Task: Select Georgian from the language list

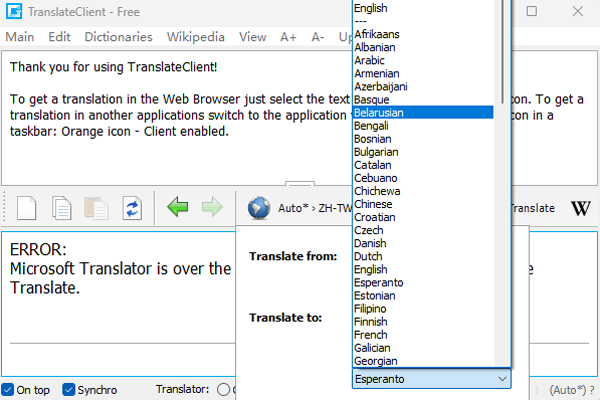Action: click(x=423, y=361)
